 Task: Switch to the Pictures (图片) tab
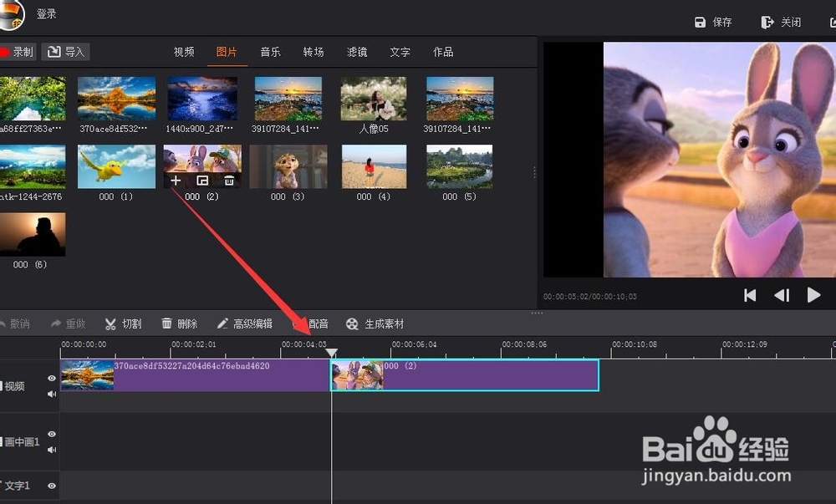tap(227, 52)
